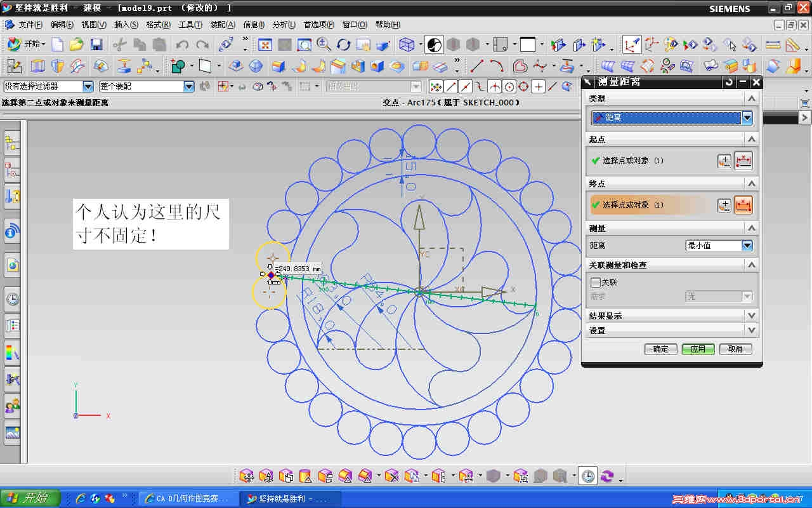Click the history mode clock icon in bottom toolbar

[589, 476]
